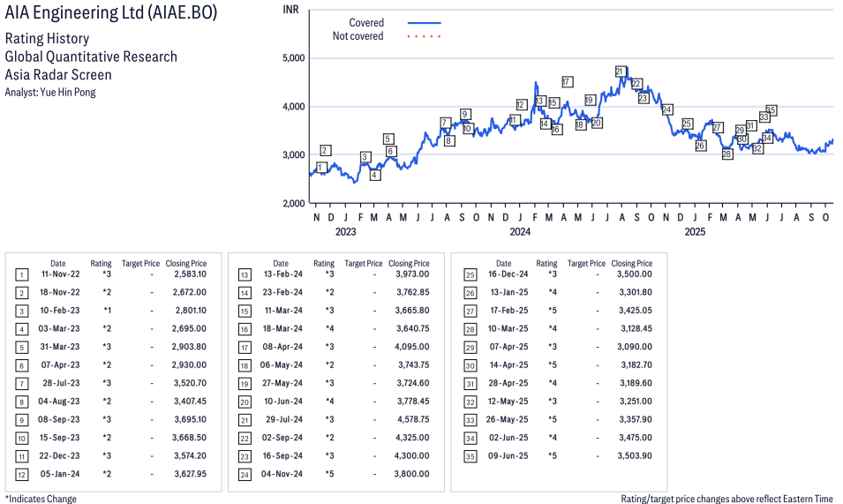Select table row number box 13
Screen dimensions: 843x504
[x=245, y=275]
